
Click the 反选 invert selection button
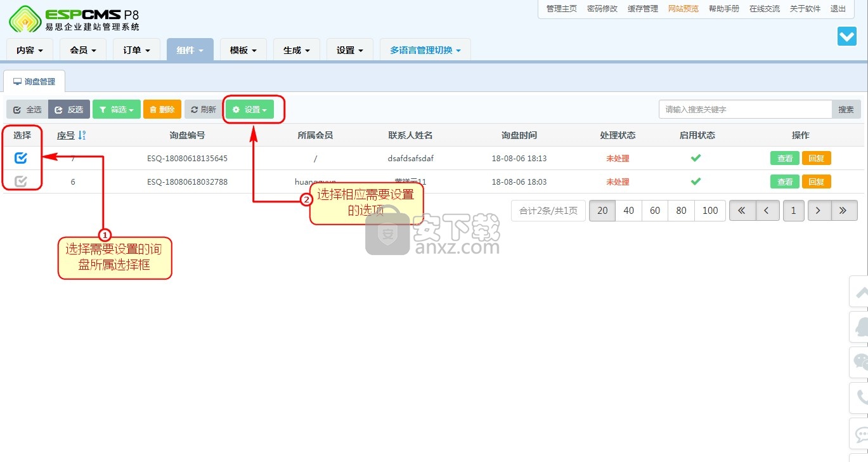coord(69,109)
